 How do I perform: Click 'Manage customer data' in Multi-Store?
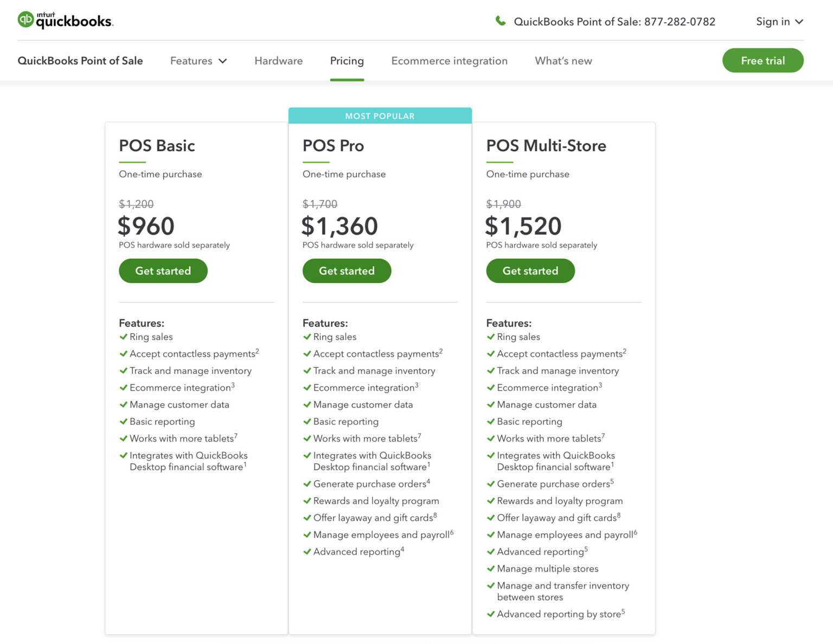(547, 405)
